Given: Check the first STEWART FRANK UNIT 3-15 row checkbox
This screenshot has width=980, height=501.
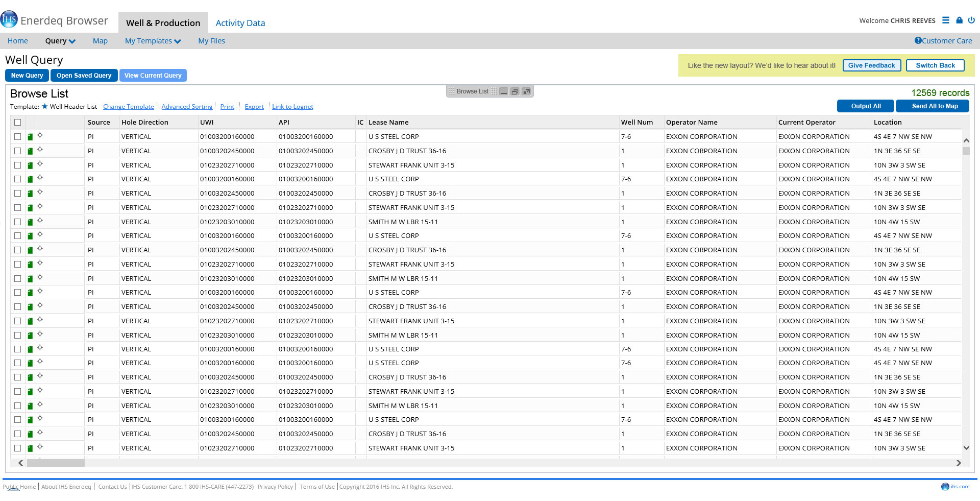Looking at the screenshot, I should (18, 165).
